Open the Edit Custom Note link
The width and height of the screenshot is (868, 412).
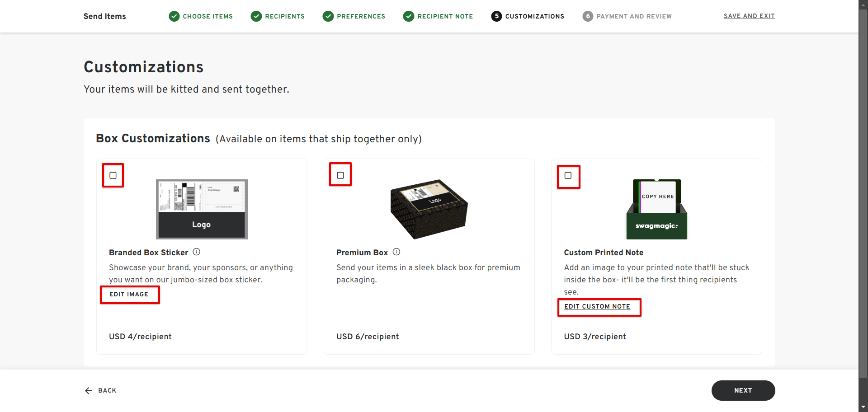597,306
